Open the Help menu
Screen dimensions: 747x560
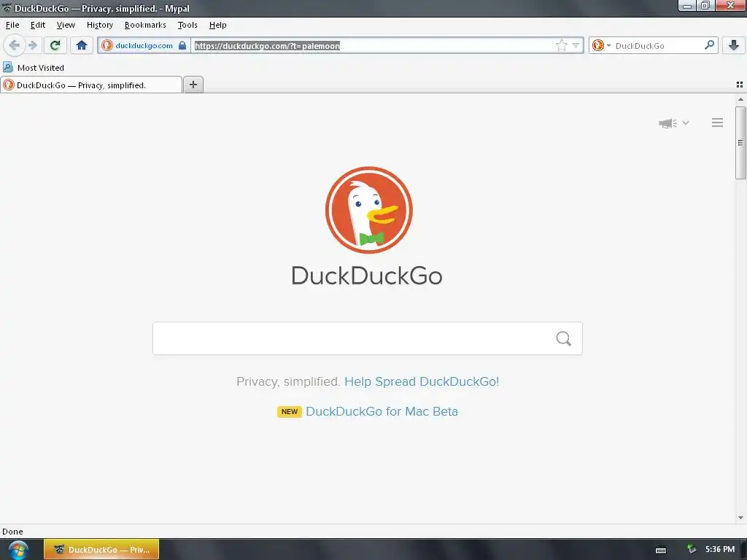coord(217,25)
